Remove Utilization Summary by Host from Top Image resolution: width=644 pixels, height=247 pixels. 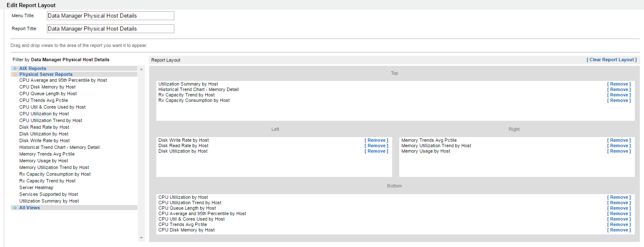click(x=619, y=84)
